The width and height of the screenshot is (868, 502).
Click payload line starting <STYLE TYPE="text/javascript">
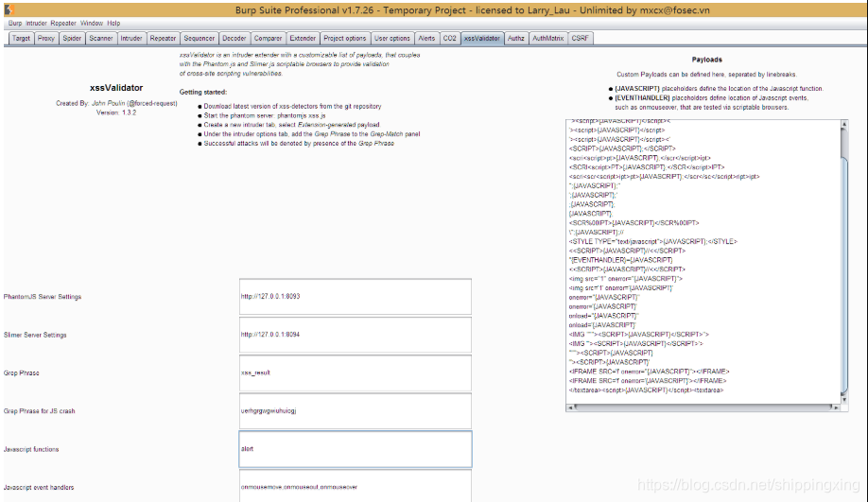[x=652, y=241]
